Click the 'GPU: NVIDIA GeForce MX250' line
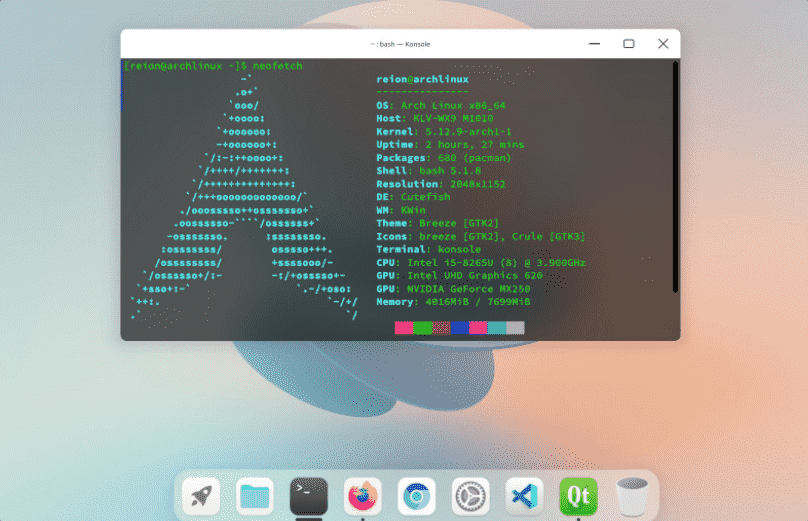 tap(453, 289)
